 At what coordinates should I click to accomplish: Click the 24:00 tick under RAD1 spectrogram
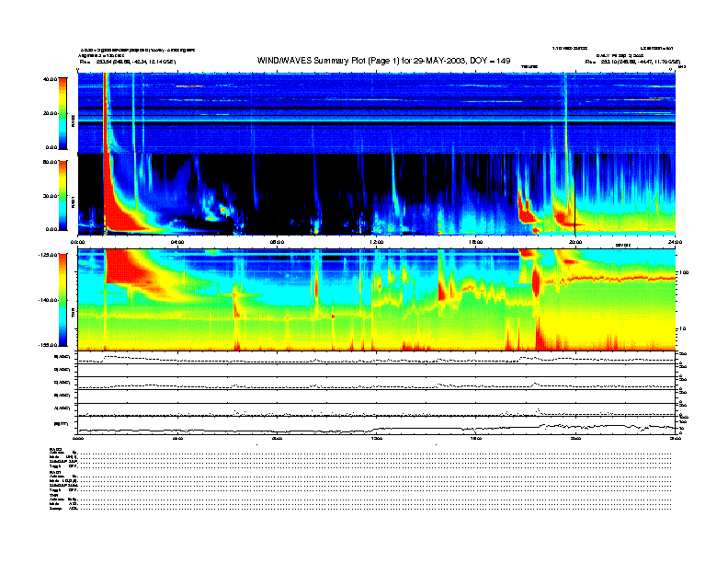[675, 242]
